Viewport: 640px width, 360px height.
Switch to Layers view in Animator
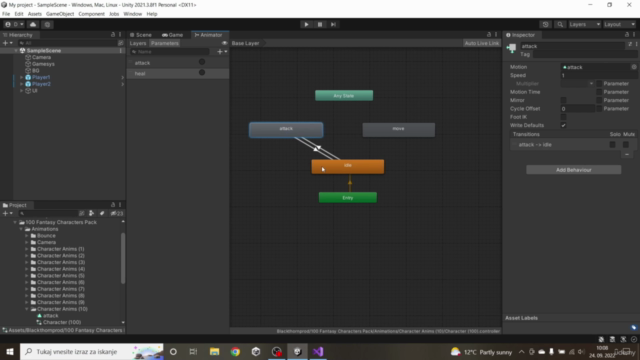click(x=138, y=43)
